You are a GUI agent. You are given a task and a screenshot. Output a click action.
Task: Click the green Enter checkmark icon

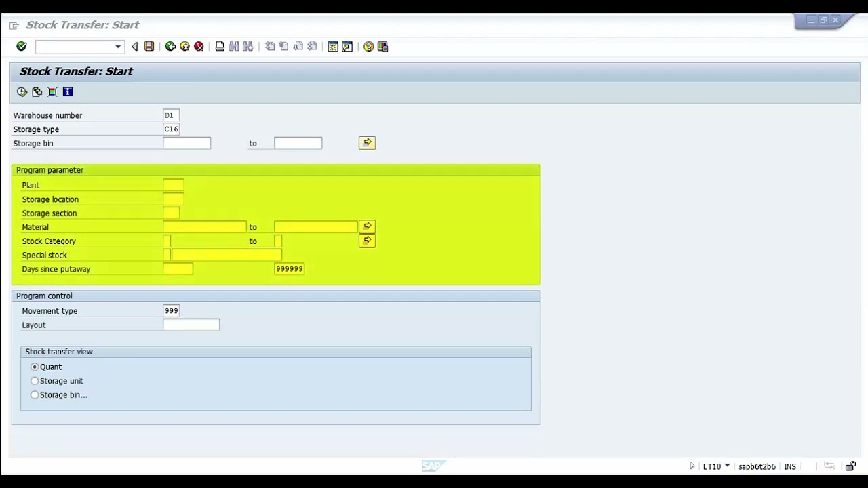tap(22, 46)
